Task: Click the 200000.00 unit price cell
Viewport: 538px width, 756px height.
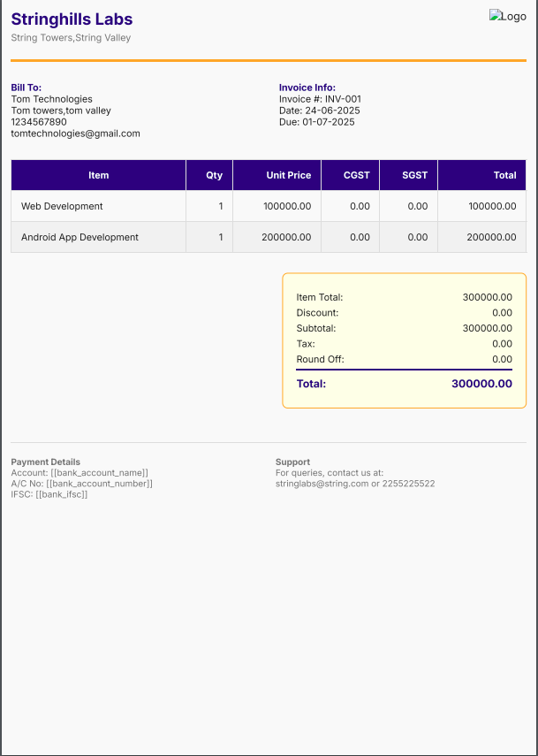Action: [286, 237]
